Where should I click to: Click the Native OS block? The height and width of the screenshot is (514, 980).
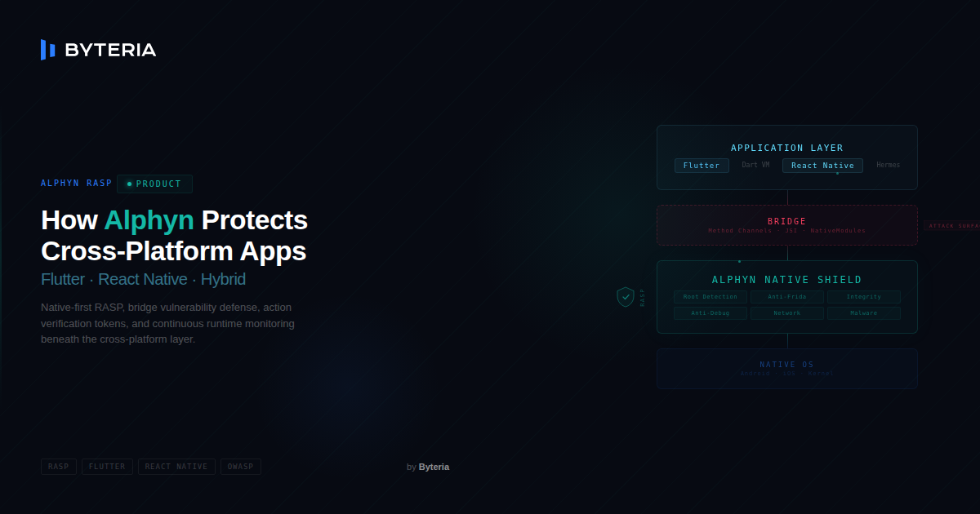point(786,369)
